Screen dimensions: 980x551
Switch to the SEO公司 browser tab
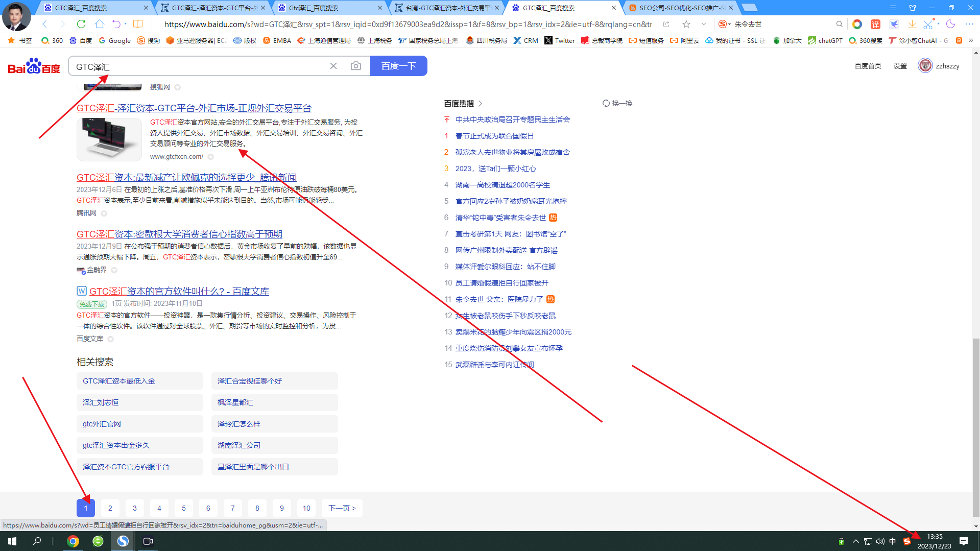point(681,8)
